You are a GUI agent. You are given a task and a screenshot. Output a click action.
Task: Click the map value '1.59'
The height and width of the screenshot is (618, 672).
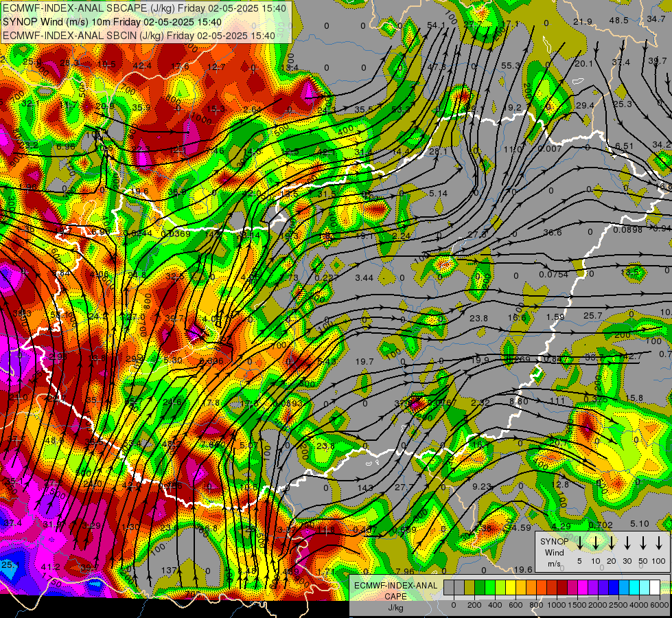tap(555, 317)
